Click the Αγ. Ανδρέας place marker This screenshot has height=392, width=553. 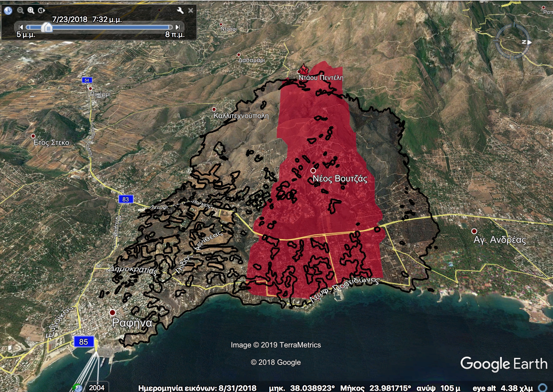pos(474,231)
